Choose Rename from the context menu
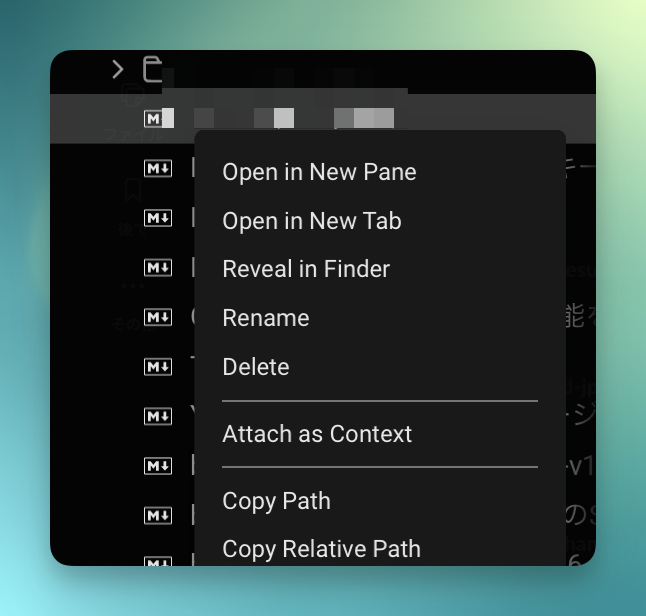The width and height of the screenshot is (646, 616). (266, 318)
